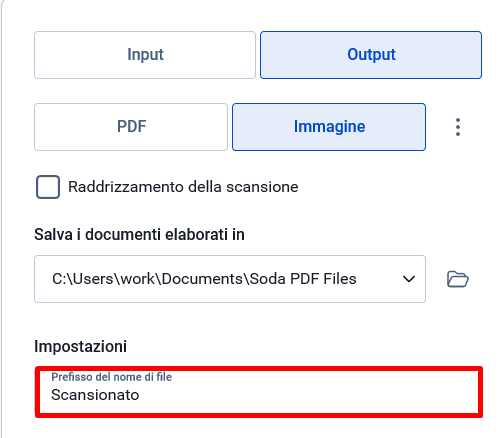
Task: Click the C:\Users\work\Documents path combo box
Action: click(230, 279)
